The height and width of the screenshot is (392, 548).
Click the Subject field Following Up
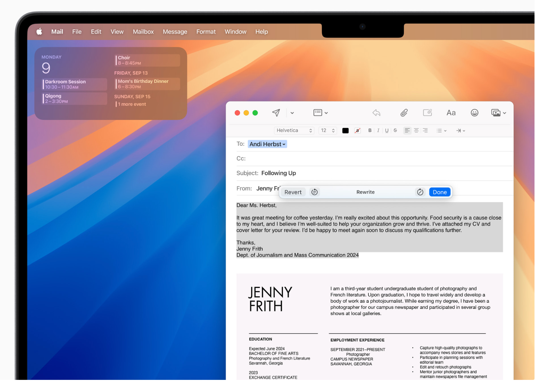click(x=278, y=173)
